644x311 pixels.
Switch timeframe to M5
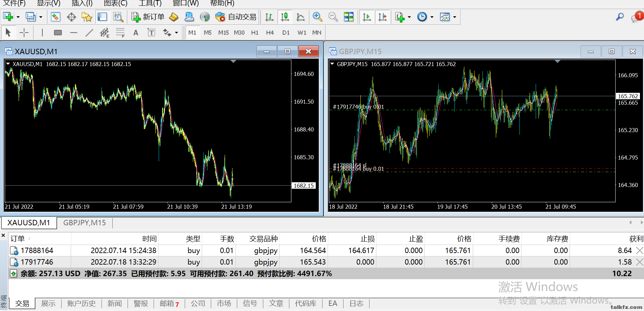(x=208, y=33)
